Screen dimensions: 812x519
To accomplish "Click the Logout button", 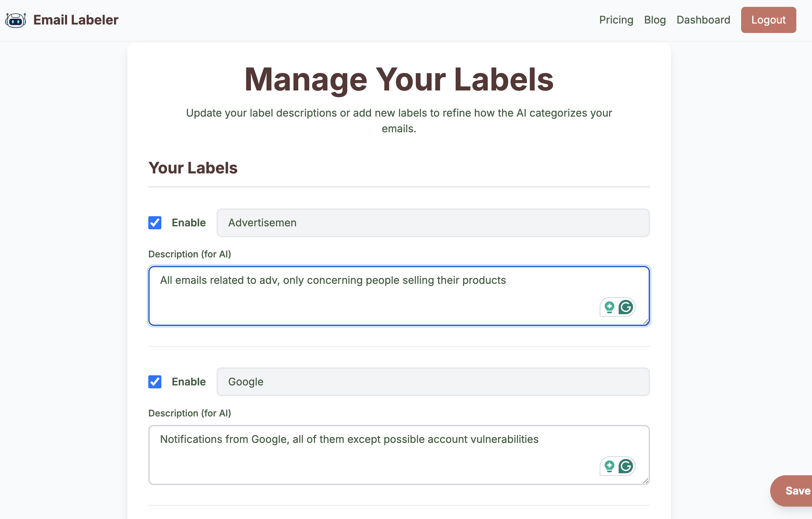I will pyautogui.click(x=768, y=20).
